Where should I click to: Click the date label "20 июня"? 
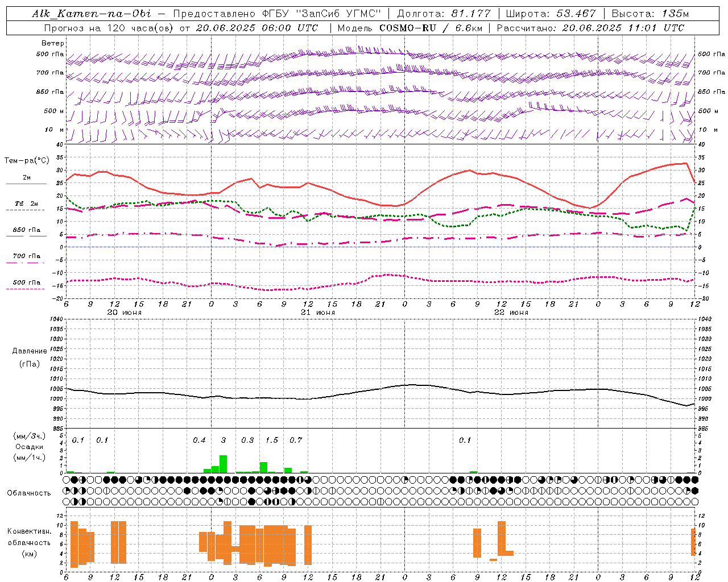point(125,313)
